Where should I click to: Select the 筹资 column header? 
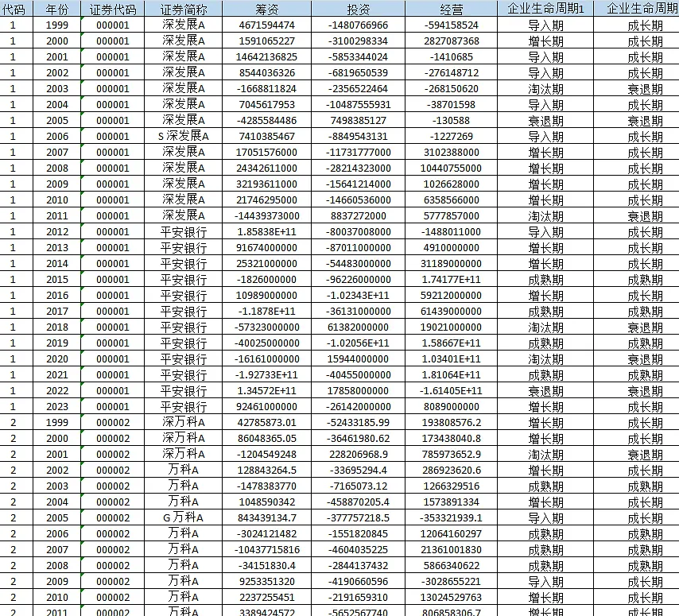pos(267,9)
